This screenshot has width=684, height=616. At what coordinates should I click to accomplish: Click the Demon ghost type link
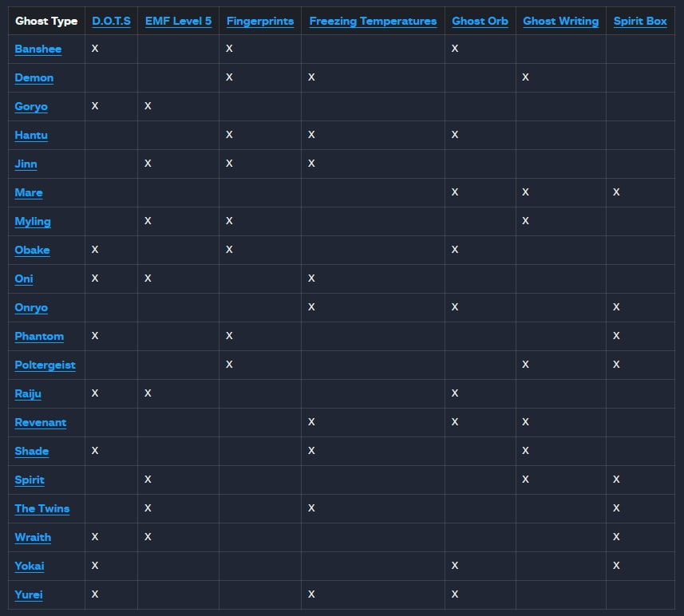(x=34, y=78)
